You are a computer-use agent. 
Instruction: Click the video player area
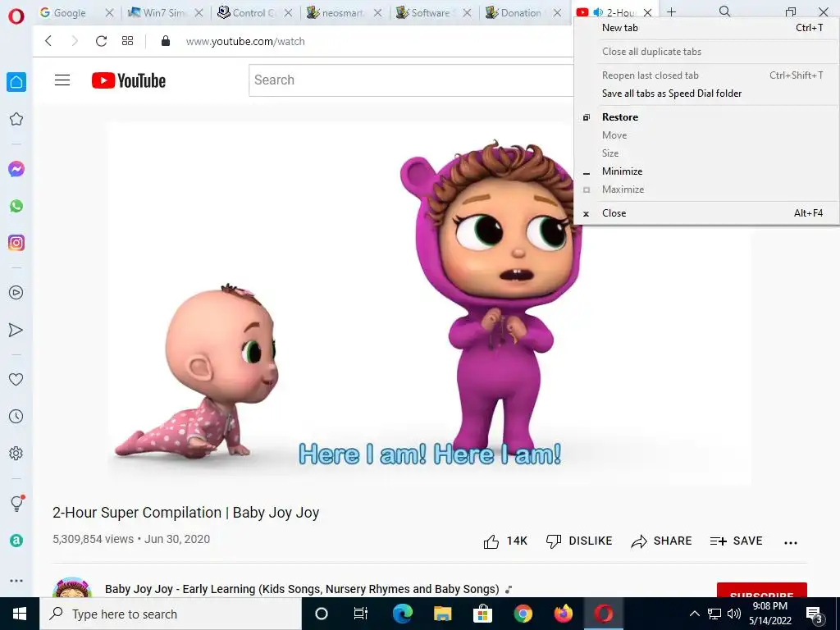pos(428,303)
